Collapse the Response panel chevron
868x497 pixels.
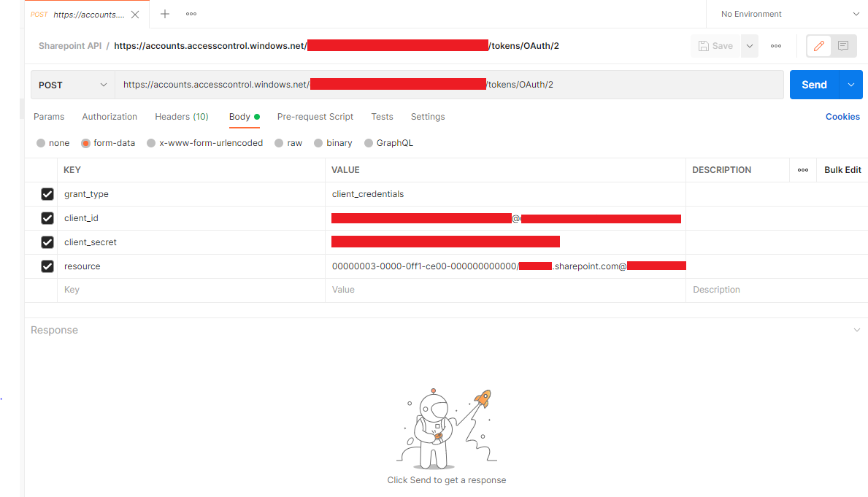[857, 330]
